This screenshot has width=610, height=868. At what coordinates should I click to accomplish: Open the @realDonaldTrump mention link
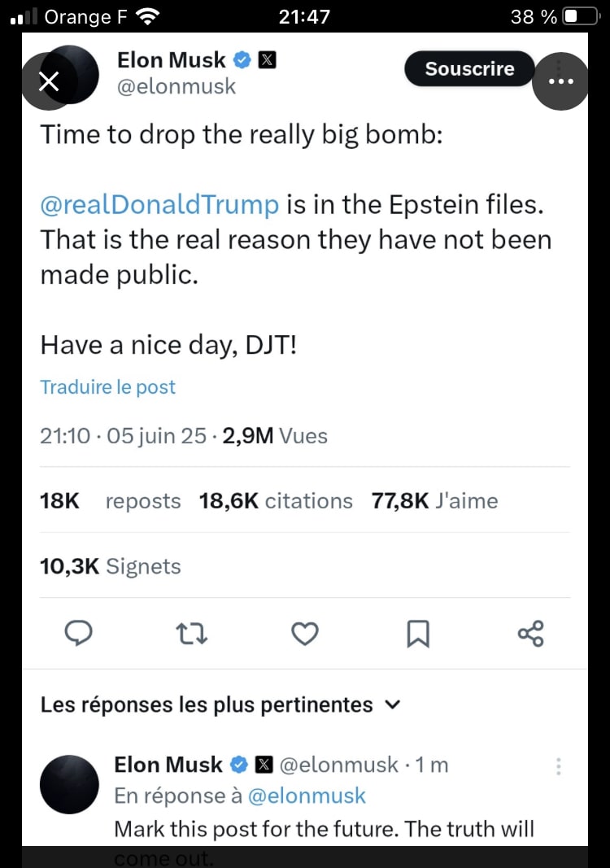159,204
